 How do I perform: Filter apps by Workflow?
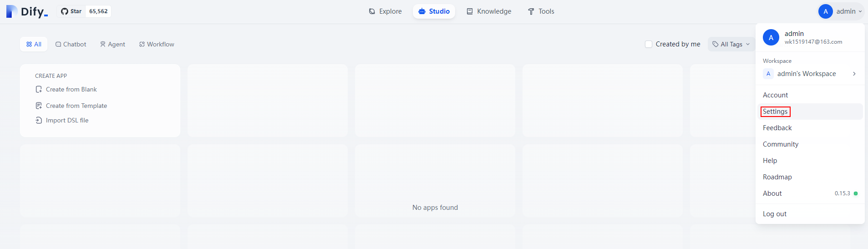pyautogui.click(x=157, y=44)
